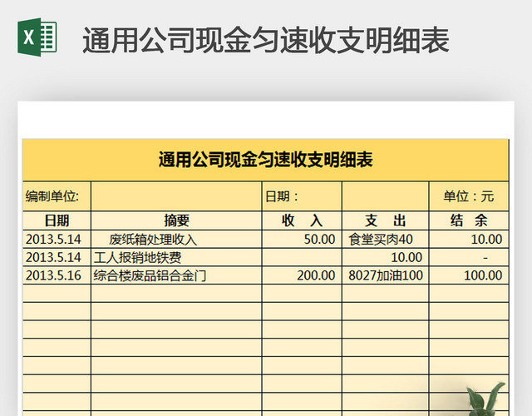Click the blank cell after 日期：

click(386, 196)
